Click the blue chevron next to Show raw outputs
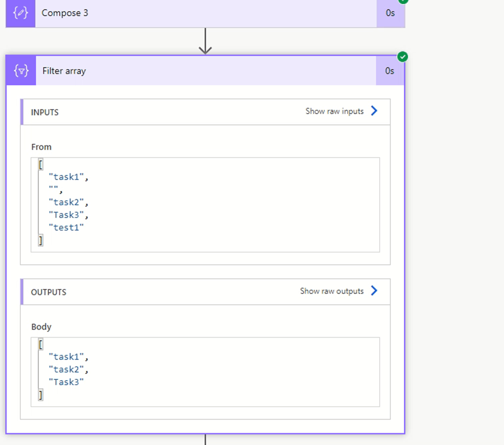504x445 pixels. point(374,291)
